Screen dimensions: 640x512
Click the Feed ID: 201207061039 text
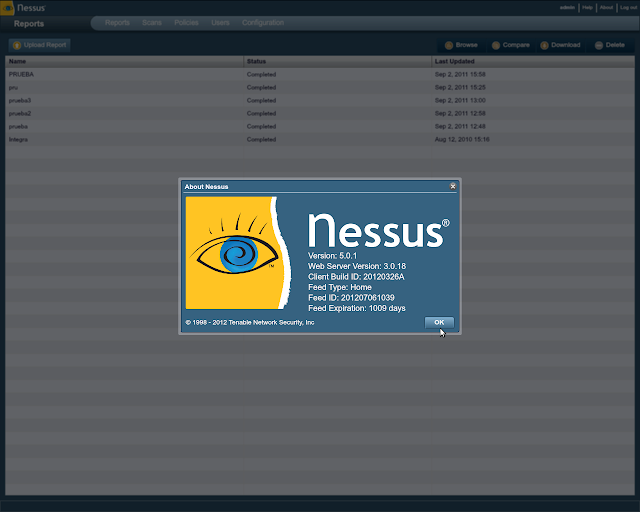click(351, 298)
